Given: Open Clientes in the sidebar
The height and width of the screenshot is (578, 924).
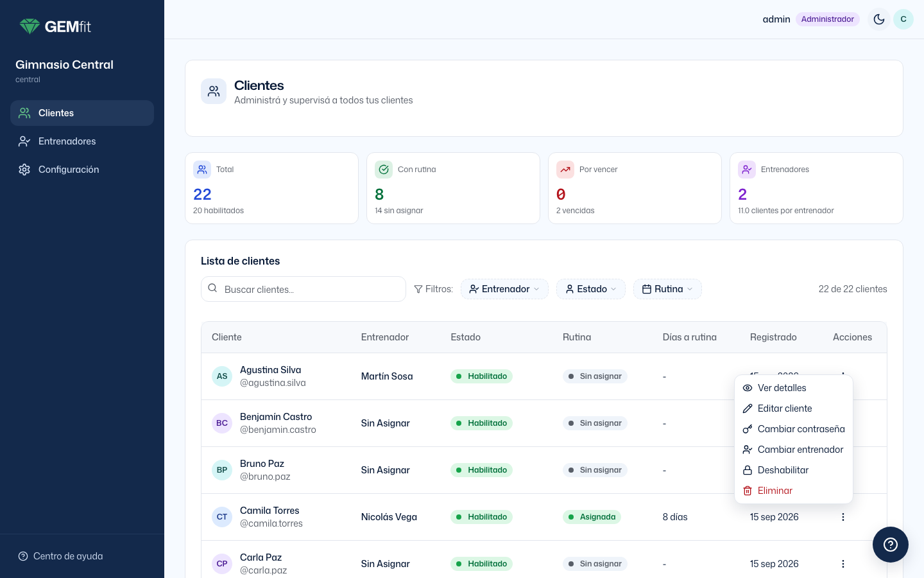Looking at the screenshot, I should 82,113.
